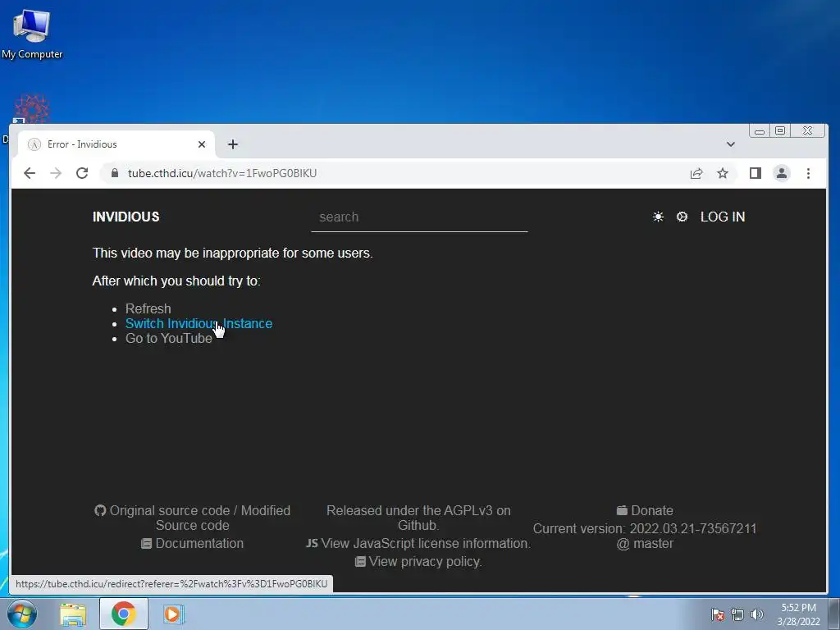The width and height of the screenshot is (840, 630).
Task: Click the Invidious search field
Action: [x=419, y=217]
